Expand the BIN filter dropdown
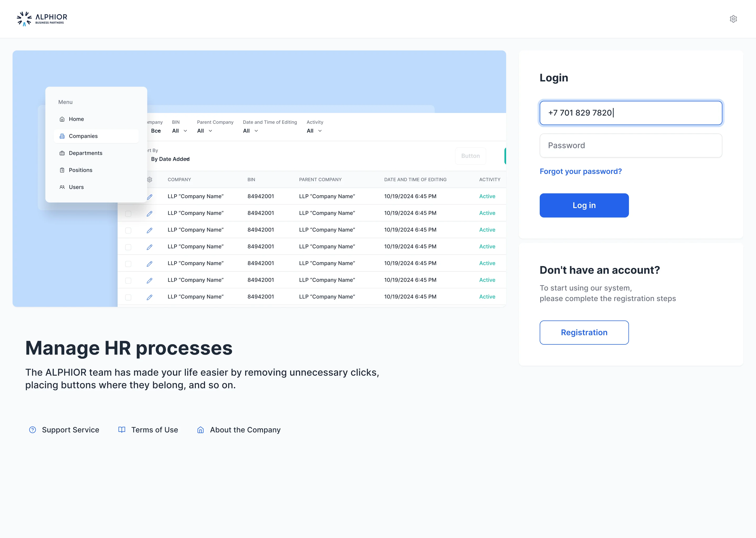Screen dimensions: 756x538 [180, 131]
